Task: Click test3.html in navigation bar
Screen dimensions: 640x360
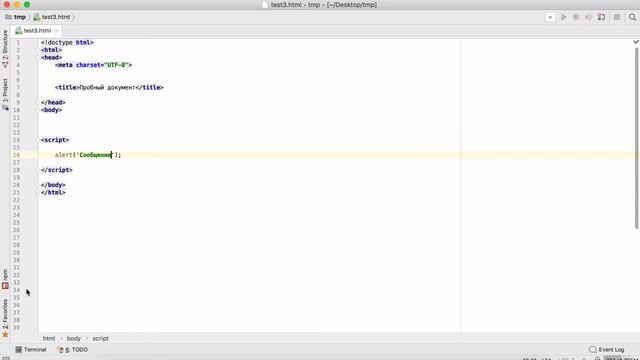Action: pyautogui.click(x=52, y=17)
